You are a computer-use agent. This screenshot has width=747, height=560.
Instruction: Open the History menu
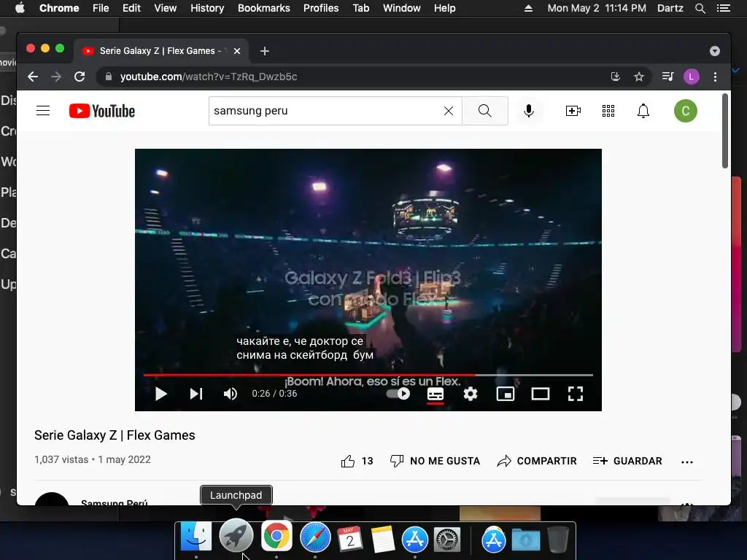tap(207, 8)
